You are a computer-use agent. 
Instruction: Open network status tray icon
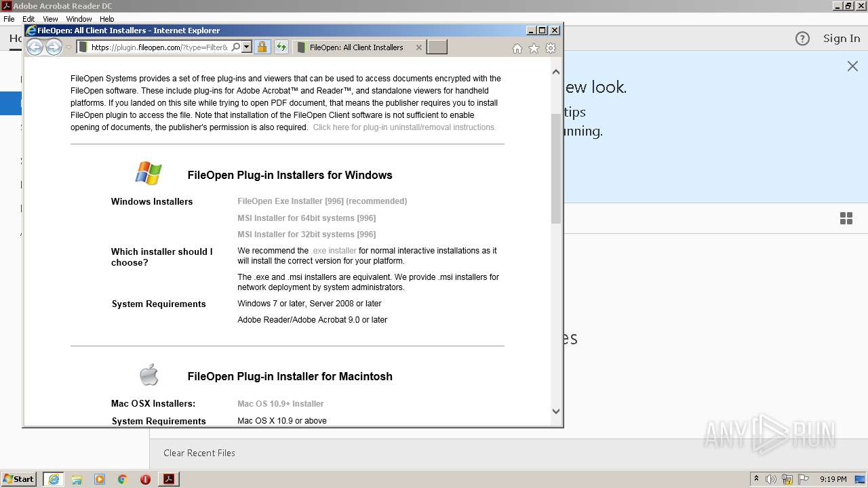(x=787, y=479)
